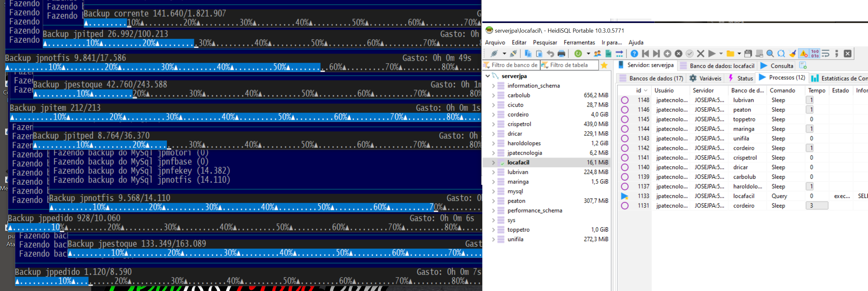Screen dimensions: 868x291
Task: Expand the locafacil database node
Action: [493, 162]
